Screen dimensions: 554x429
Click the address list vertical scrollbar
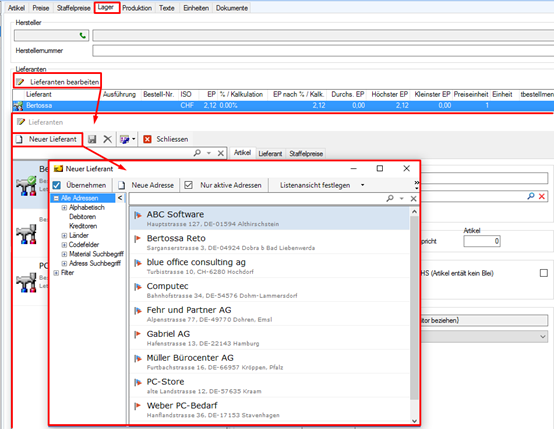(x=414, y=307)
